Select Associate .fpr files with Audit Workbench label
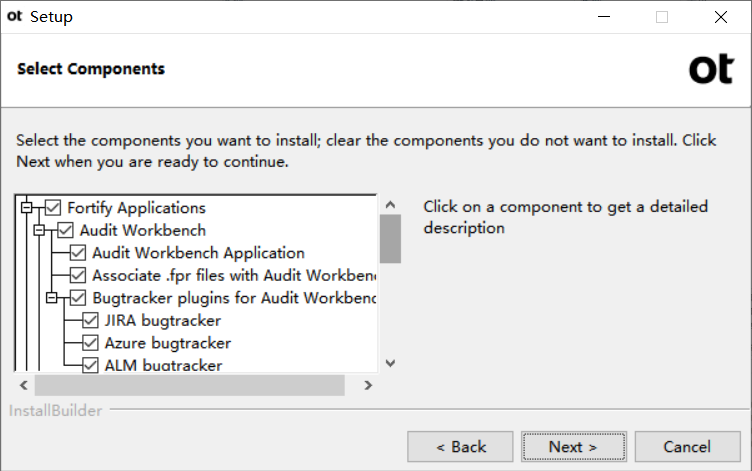Screen dimensions: 752x471 tap(234, 275)
